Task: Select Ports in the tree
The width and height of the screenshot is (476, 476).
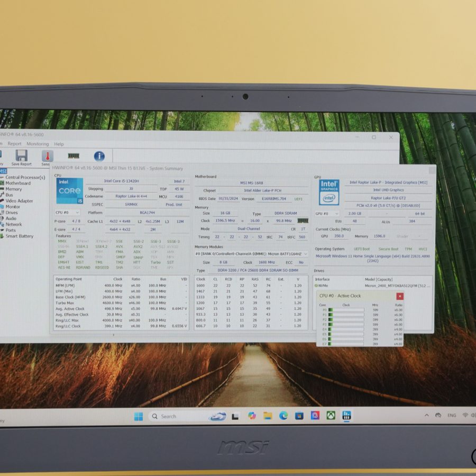Action: point(11,230)
